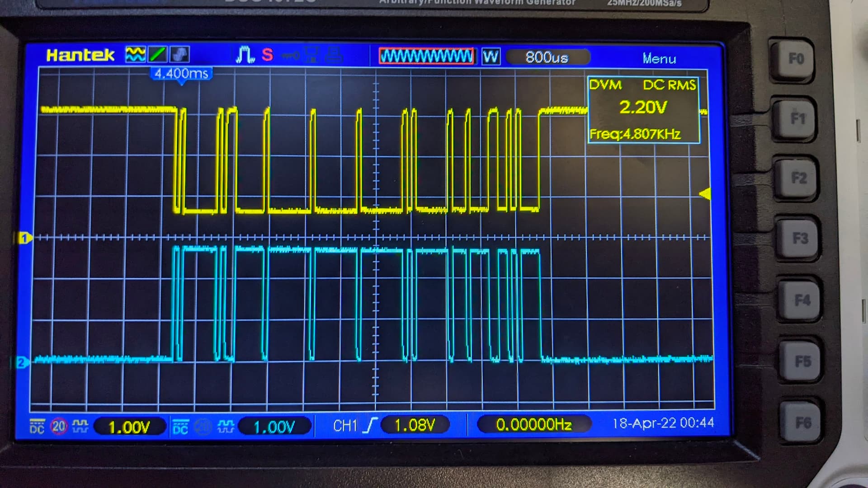Viewport: 868px width, 488px height.
Task: Tap the W window icon
Action: pos(491,57)
